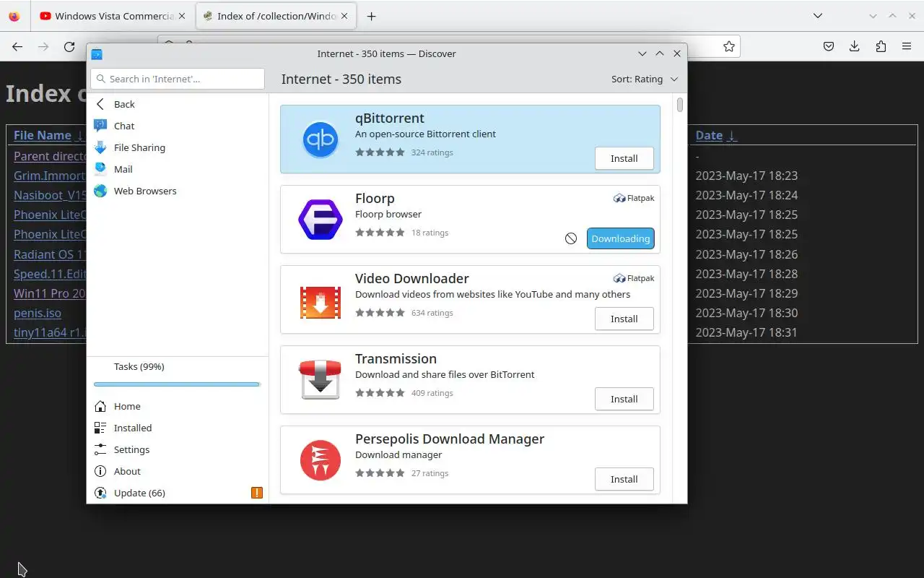Click the orange update warning badge
Viewport: 924px width, 578px height.
click(x=256, y=493)
